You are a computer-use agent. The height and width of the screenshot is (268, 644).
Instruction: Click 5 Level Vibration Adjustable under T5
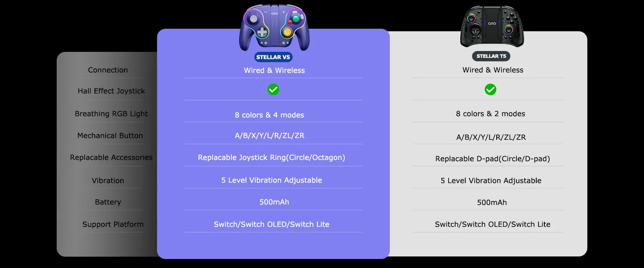point(491,181)
